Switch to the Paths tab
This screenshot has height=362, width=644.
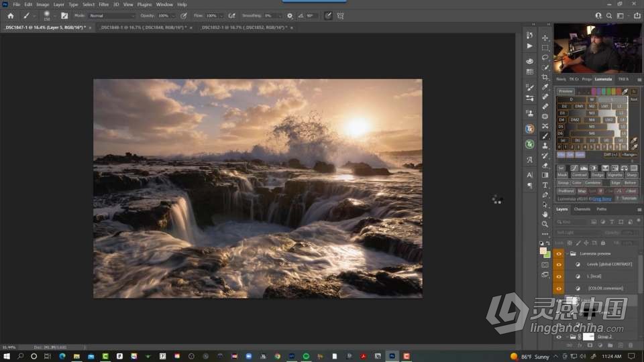(602, 209)
